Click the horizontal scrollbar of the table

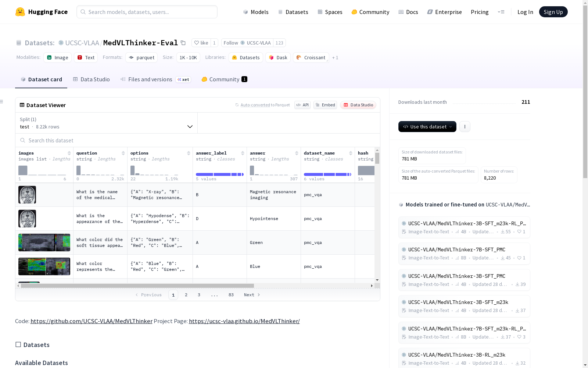tap(137, 286)
